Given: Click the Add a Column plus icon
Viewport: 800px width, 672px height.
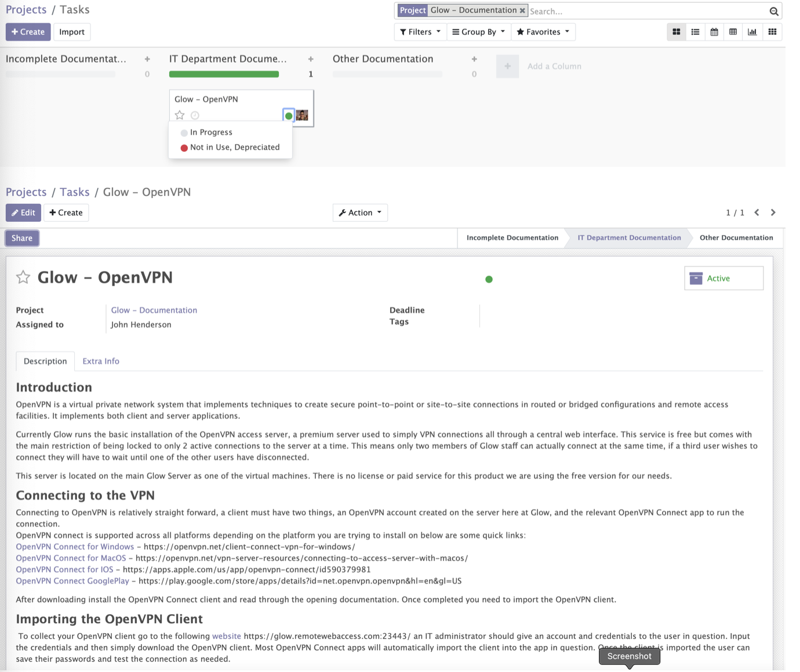Looking at the screenshot, I should [507, 66].
